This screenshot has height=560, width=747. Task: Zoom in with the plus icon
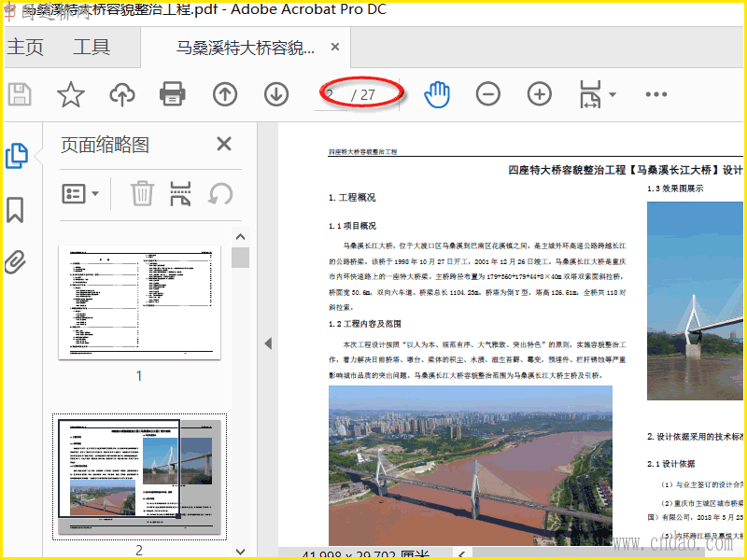[540, 94]
